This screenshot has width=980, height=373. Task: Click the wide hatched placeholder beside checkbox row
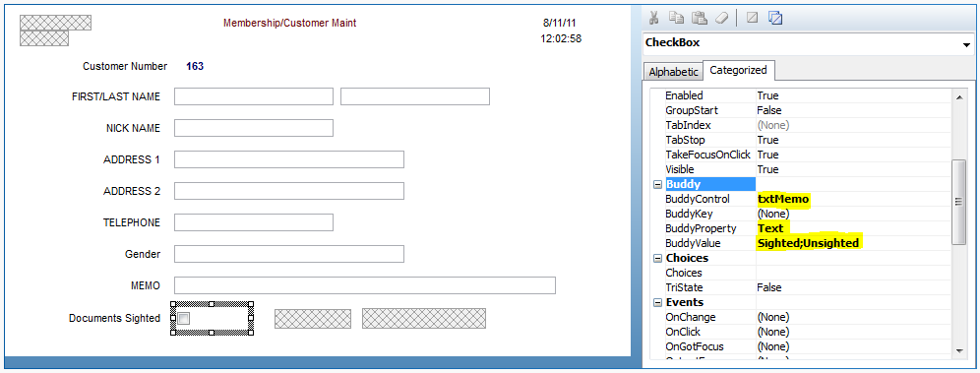coord(424,318)
